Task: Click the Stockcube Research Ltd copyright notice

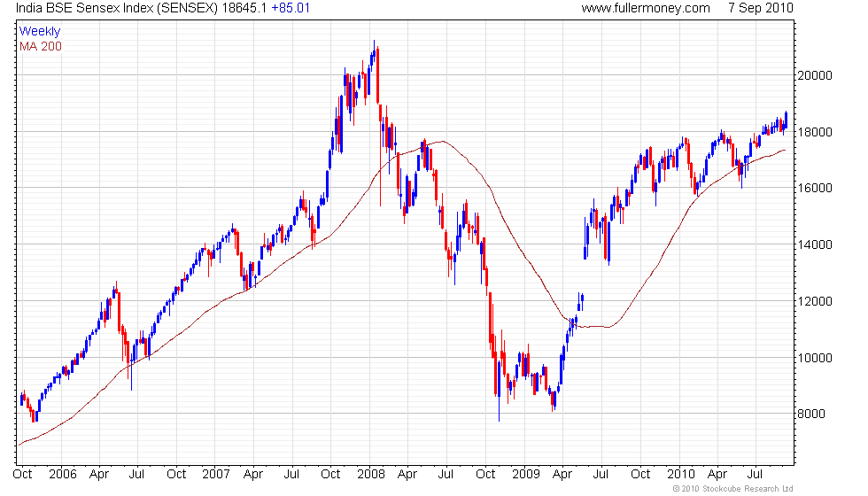Action: tap(733, 489)
